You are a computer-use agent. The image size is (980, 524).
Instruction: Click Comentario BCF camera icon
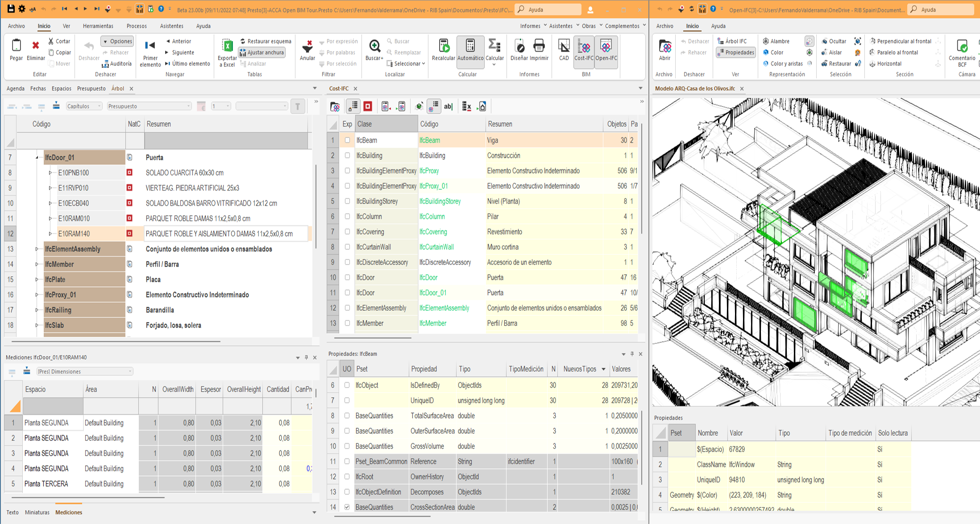pos(962,46)
